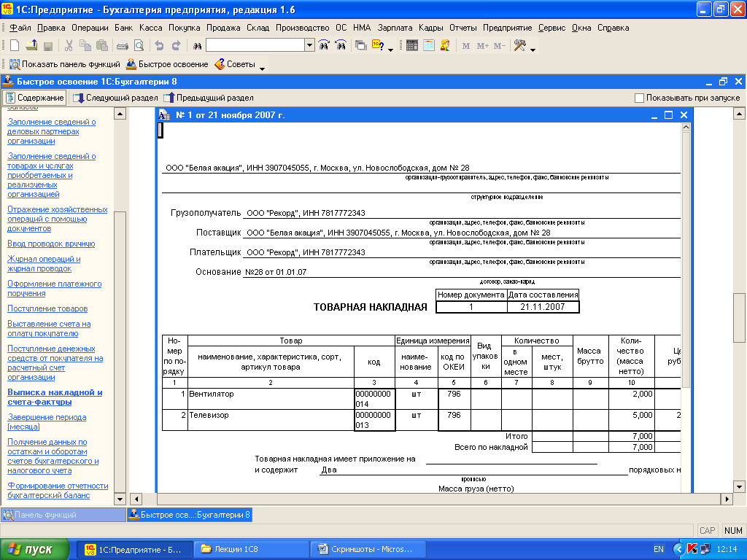This screenshot has width=747, height=560.
Task: Open the calculator icon
Action: click(412, 45)
